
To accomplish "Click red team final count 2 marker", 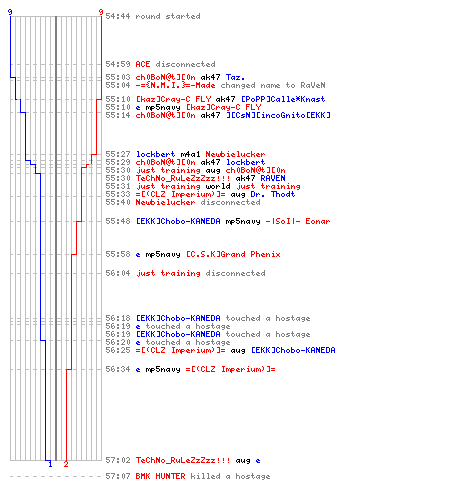I will coord(66,464).
